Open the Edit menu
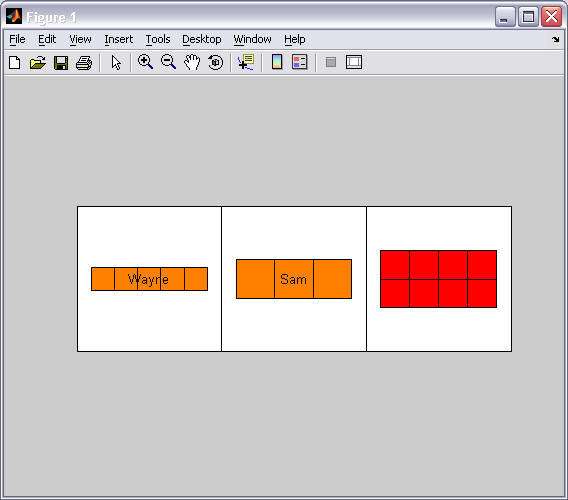568x500 pixels. pos(47,39)
